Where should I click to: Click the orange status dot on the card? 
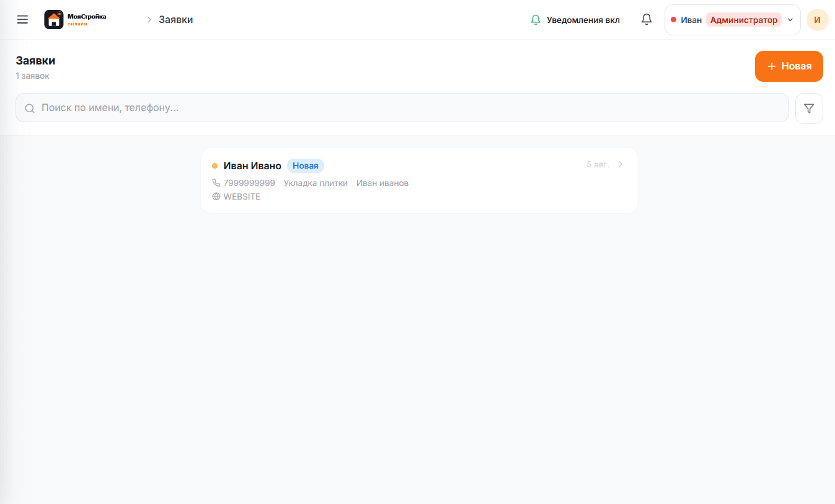[x=214, y=166]
